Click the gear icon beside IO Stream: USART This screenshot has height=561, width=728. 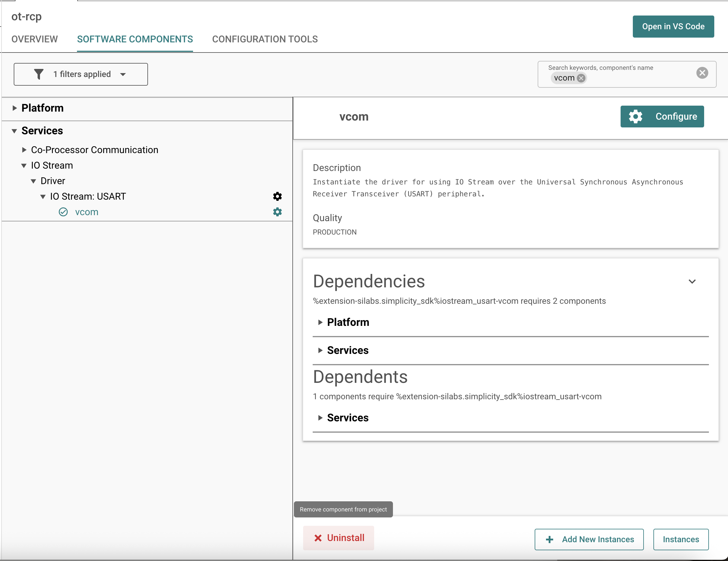click(x=277, y=196)
